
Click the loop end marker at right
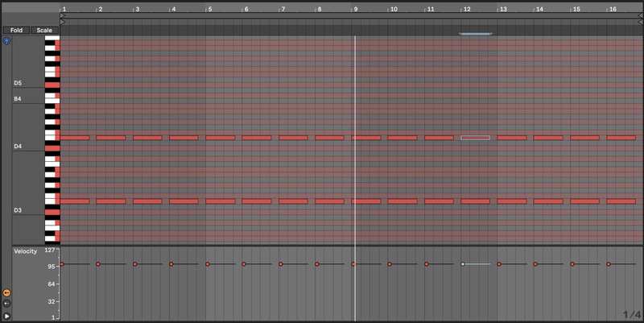click(x=641, y=15)
